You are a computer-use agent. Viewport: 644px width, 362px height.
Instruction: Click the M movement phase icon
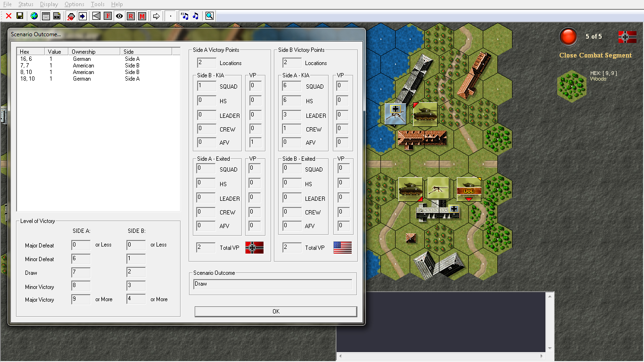point(142,16)
